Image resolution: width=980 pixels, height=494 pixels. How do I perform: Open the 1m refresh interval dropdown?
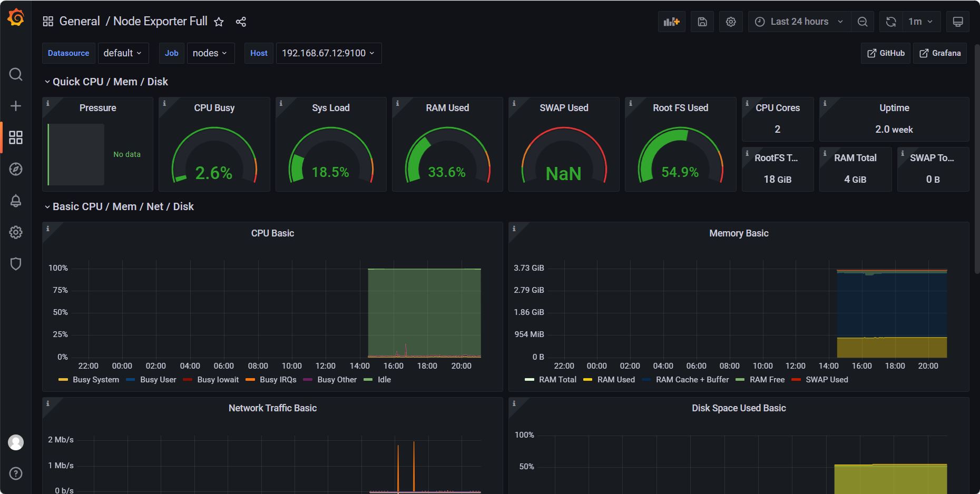pyautogui.click(x=921, y=22)
